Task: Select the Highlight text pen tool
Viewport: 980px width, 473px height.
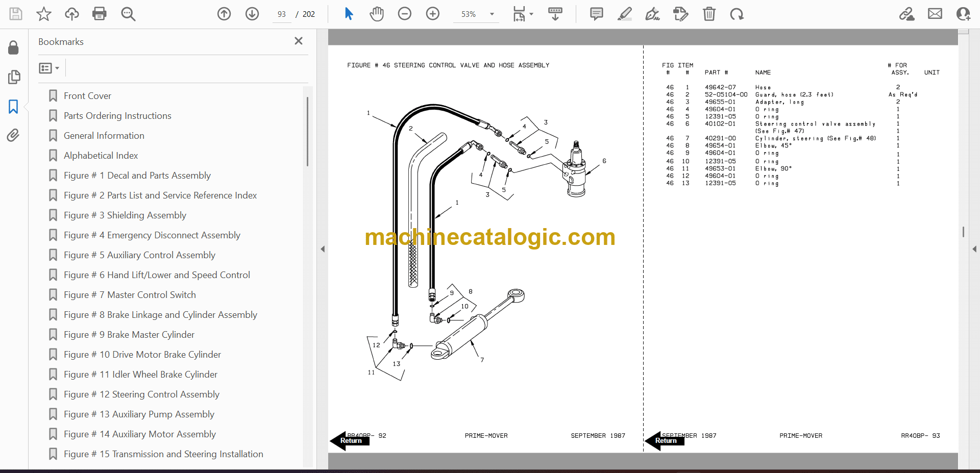Action: [x=624, y=14]
